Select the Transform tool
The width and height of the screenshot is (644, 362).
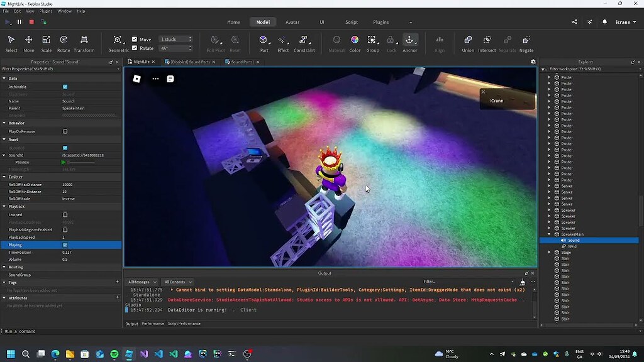[x=85, y=41]
